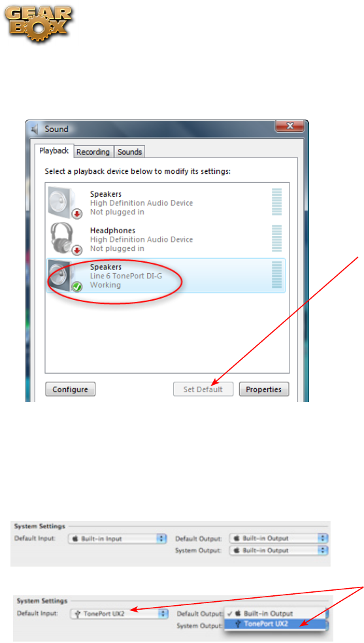
Task: Click the green Working checkmark badge
Action: (x=76, y=287)
